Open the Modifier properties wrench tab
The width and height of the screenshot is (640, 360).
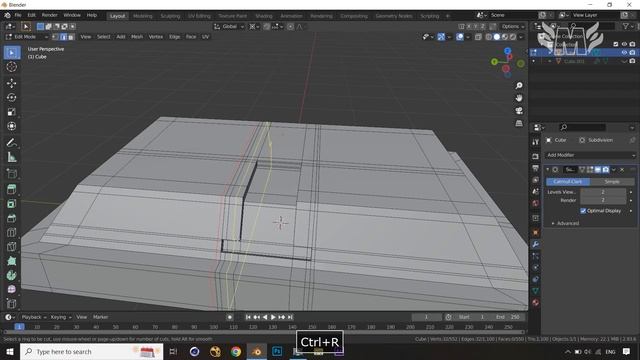coord(536,244)
